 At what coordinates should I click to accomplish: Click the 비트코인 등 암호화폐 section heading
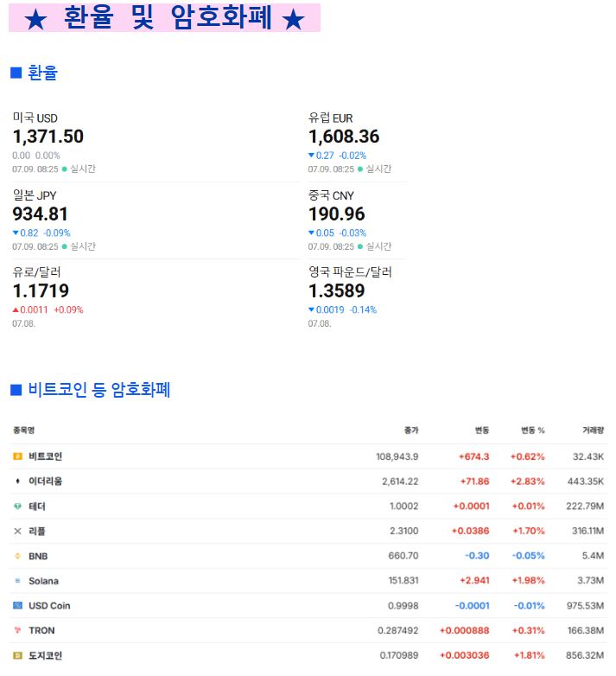(x=99, y=390)
